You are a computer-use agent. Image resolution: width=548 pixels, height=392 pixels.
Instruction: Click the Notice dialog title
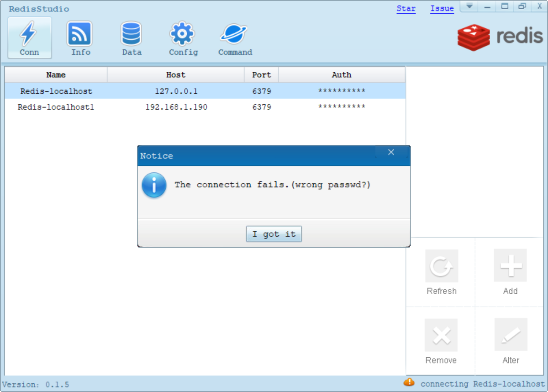[x=157, y=156]
